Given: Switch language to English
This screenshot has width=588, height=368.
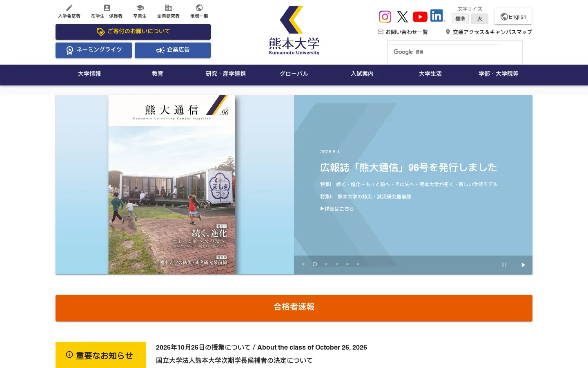Looking at the screenshot, I should click(513, 16).
